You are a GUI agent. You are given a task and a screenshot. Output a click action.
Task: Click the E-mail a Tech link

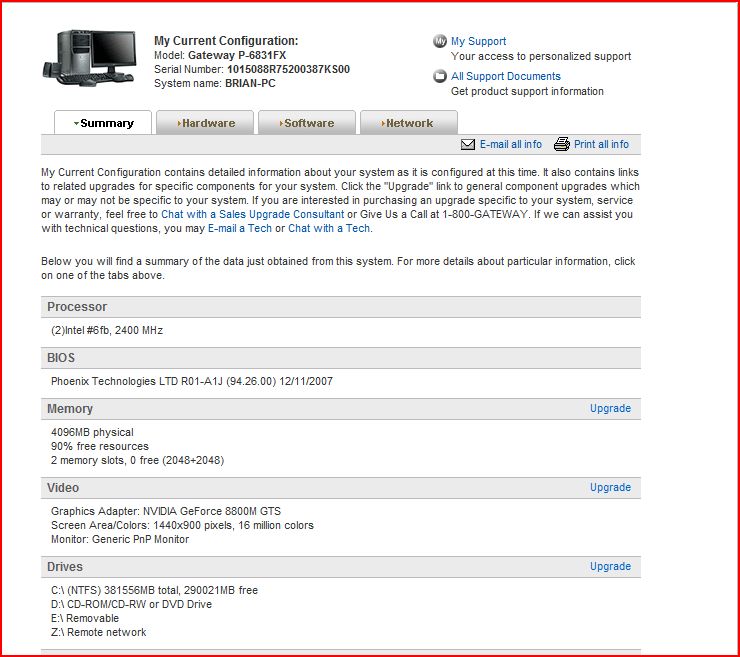pyautogui.click(x=240, y=228)
